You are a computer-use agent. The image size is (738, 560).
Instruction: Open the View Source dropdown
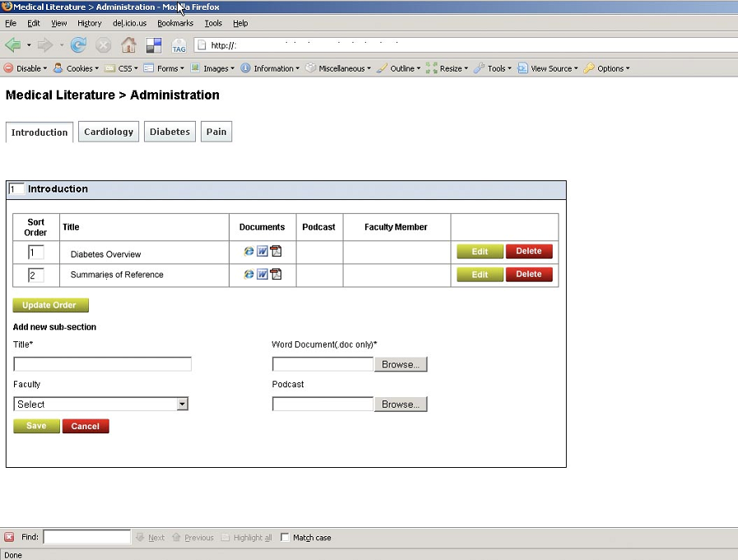click(548, 68)
